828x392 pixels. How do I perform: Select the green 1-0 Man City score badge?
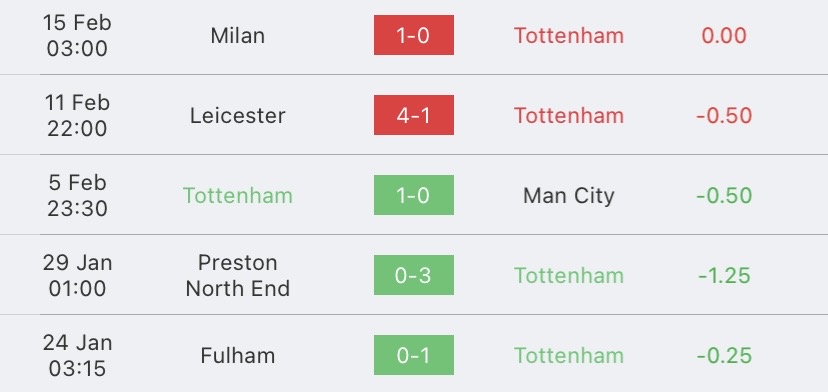(x=413, y=195)
